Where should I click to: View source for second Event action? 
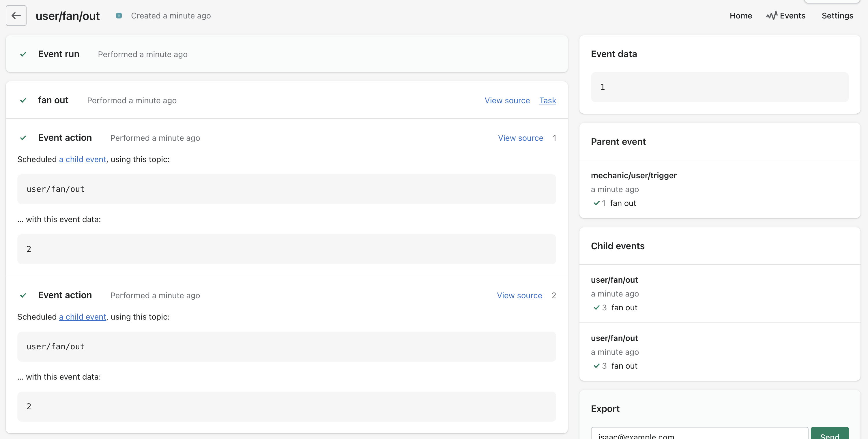click(x=519, y=295)
